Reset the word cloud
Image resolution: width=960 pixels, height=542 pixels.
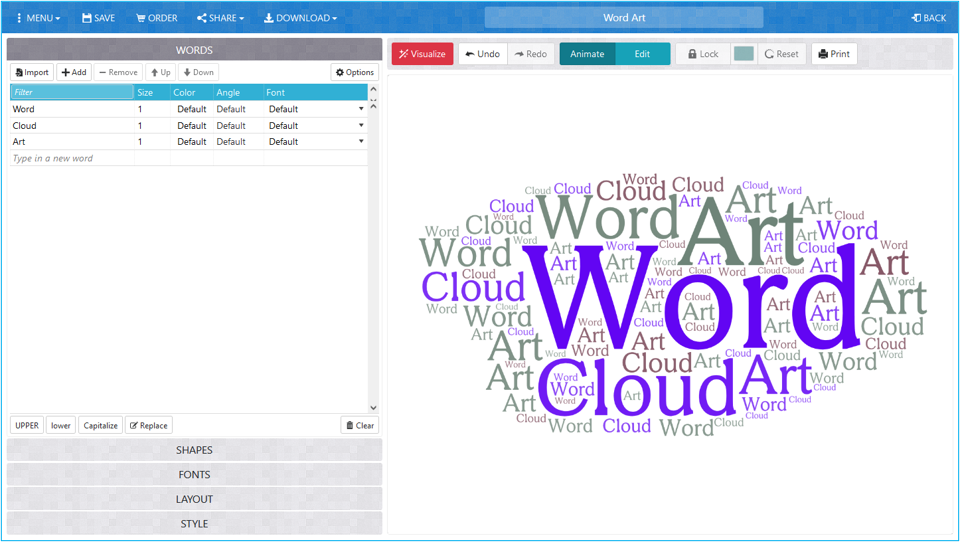[782, 54]
